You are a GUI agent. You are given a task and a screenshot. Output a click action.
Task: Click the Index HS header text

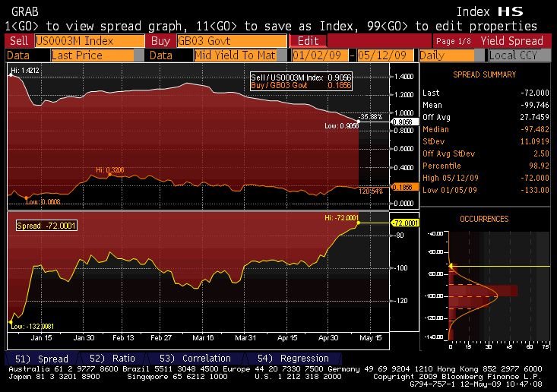(489, 11)
